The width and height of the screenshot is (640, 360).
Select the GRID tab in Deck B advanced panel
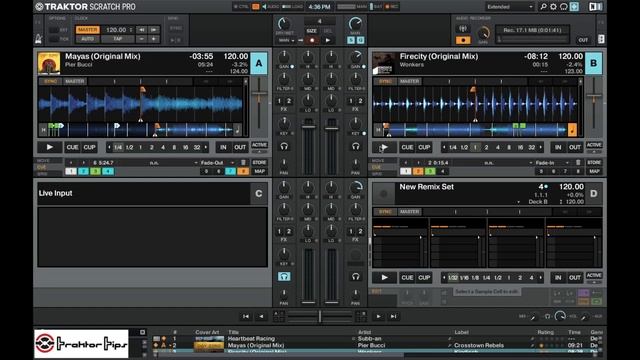(382, 174)
